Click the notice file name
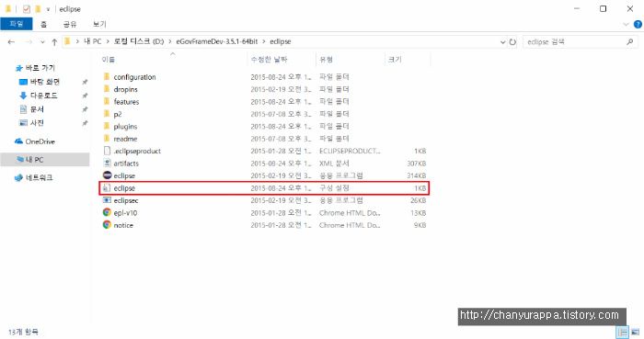Image resolution: width=644 pixels, height=339 pixels. pyautogui.click(x=123, y=225)
